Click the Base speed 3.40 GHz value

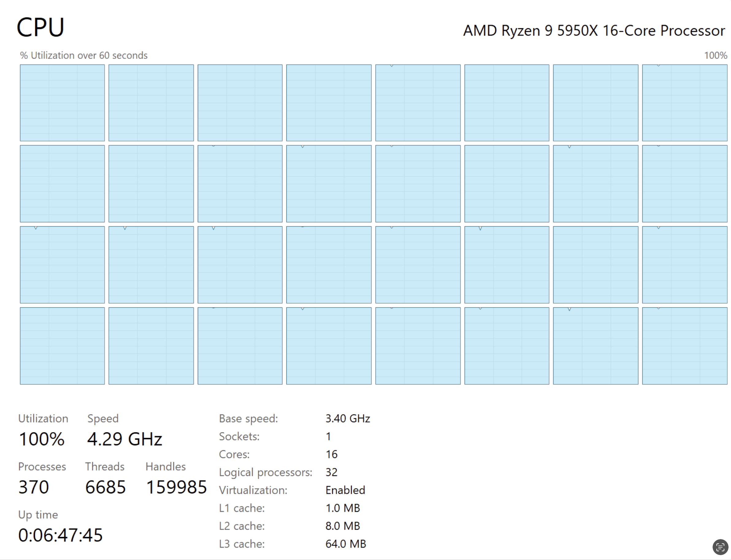tap(347, 418)
